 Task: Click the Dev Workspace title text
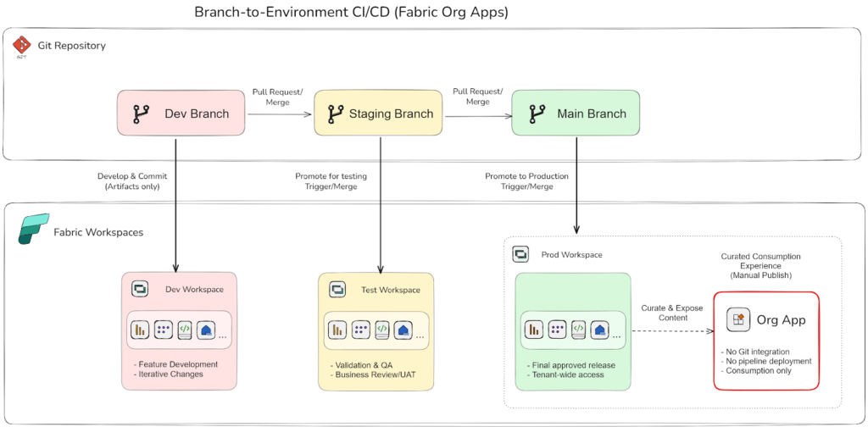coord(194,289)
